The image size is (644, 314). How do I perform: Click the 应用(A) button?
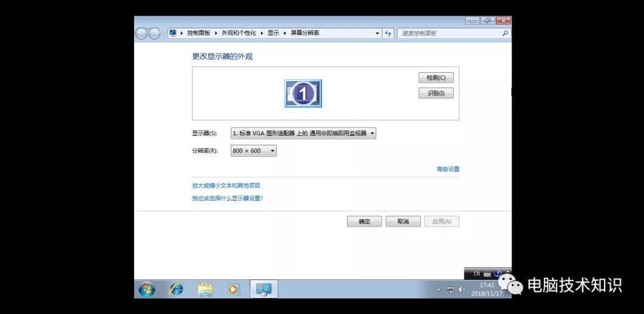[x=442, y=222]
